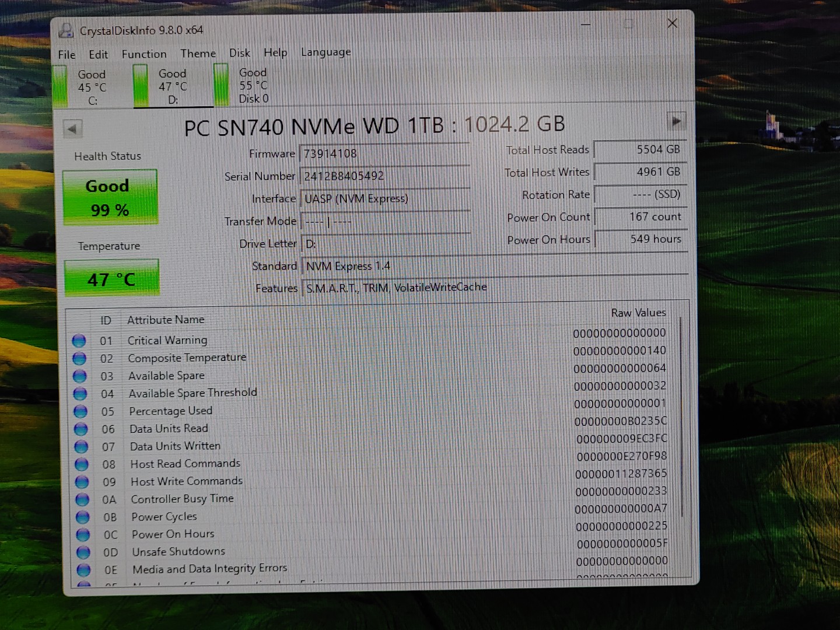Open the Help menu
Viewport: 840px width, 630px height.
[275, 52]
